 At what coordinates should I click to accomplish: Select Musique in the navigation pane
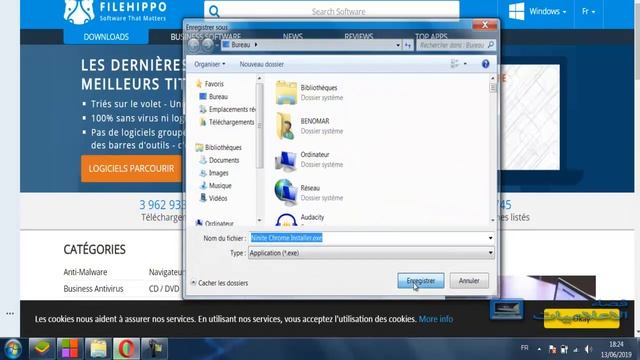216,185
